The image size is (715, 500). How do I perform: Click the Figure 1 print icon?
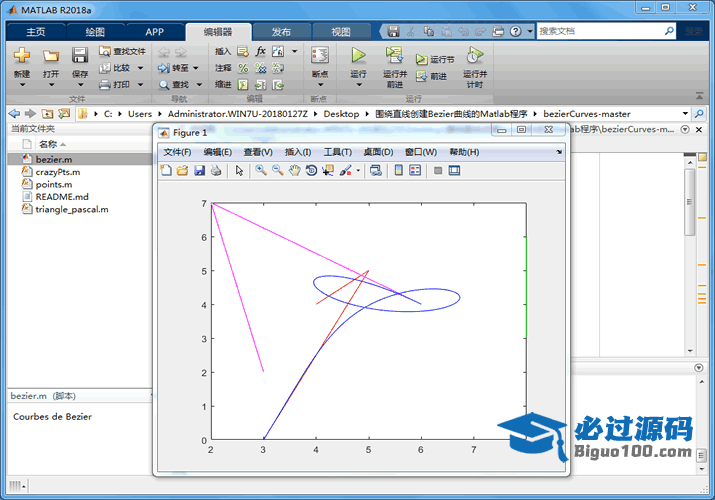pos(216,170)
